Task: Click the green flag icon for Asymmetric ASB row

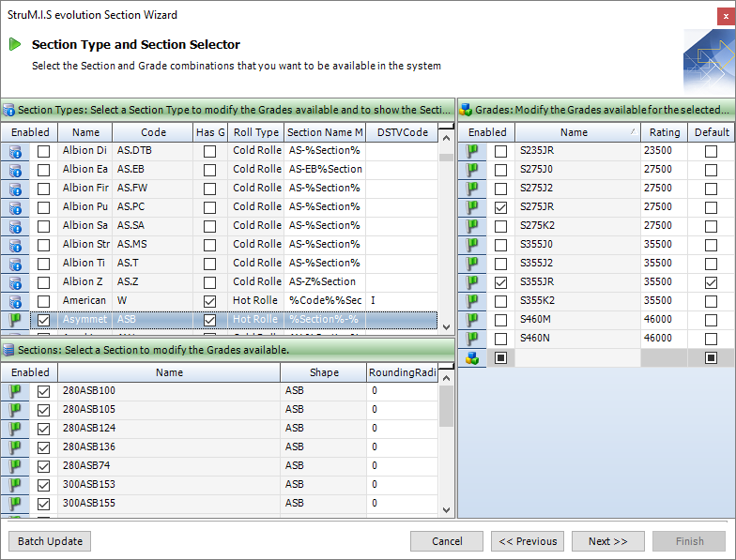Action: tap(15, 320)
